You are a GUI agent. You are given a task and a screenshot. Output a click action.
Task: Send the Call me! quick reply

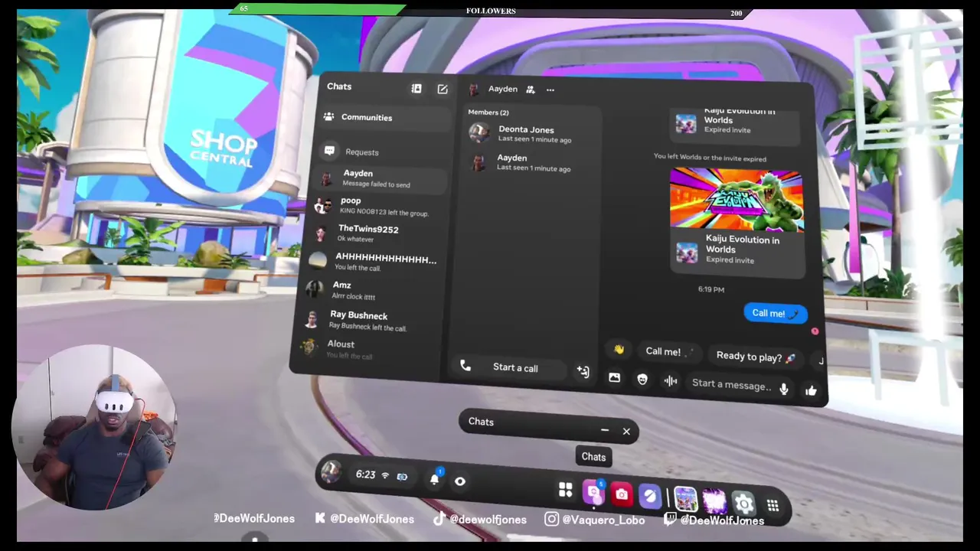coord(669,352)
